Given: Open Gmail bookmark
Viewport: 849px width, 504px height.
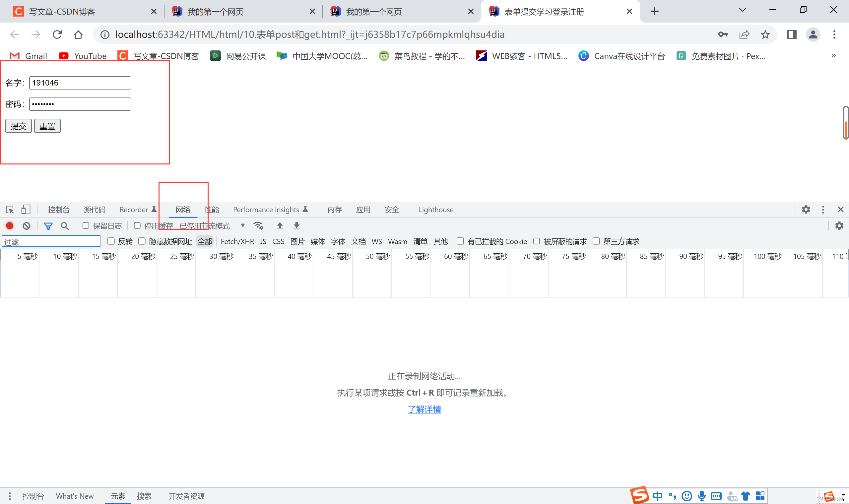Looking at the screenshot, I should 28,56.
